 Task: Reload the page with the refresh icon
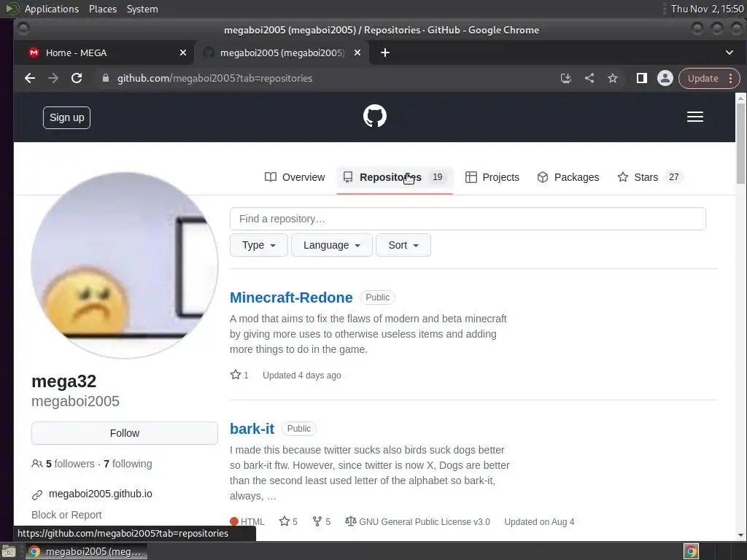(x=77, y=78)
